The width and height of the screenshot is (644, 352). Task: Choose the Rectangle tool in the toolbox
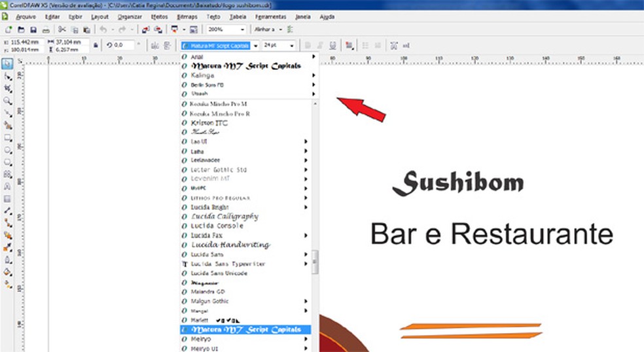tap(7, 138)
